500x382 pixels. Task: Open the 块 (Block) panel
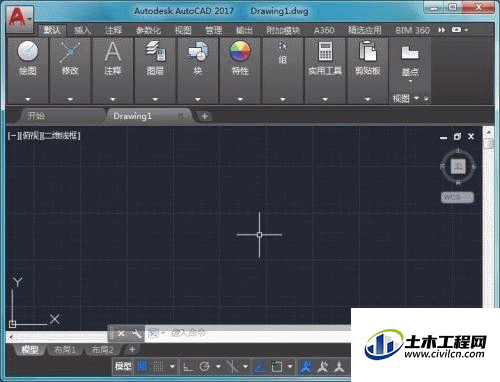pyautogui.click(x=198, y=57)
